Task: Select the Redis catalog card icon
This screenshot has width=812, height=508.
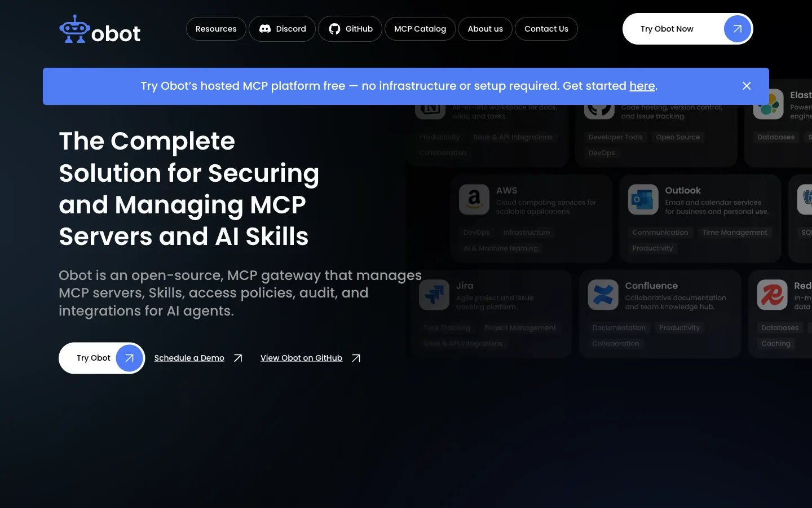Action: [772, 295]
